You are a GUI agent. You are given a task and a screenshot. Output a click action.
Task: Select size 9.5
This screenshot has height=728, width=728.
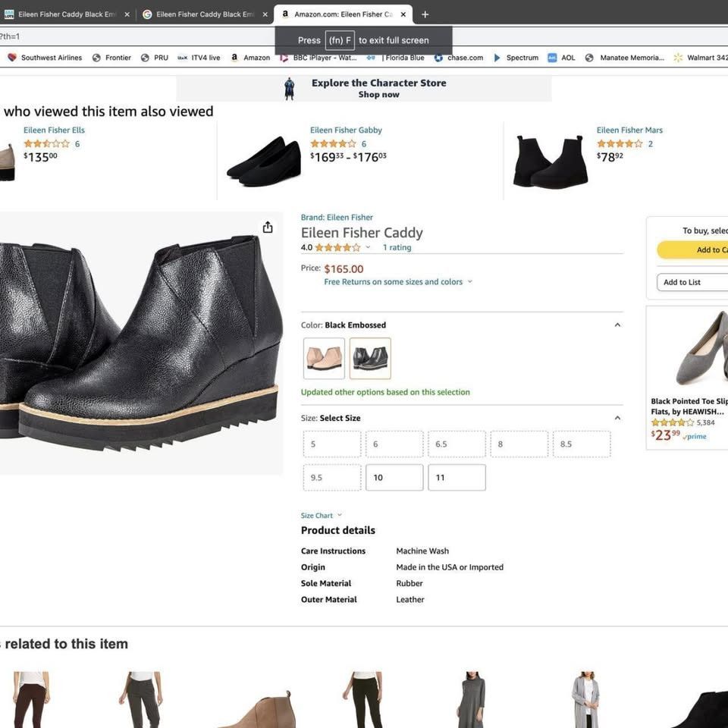pos(332,477)
